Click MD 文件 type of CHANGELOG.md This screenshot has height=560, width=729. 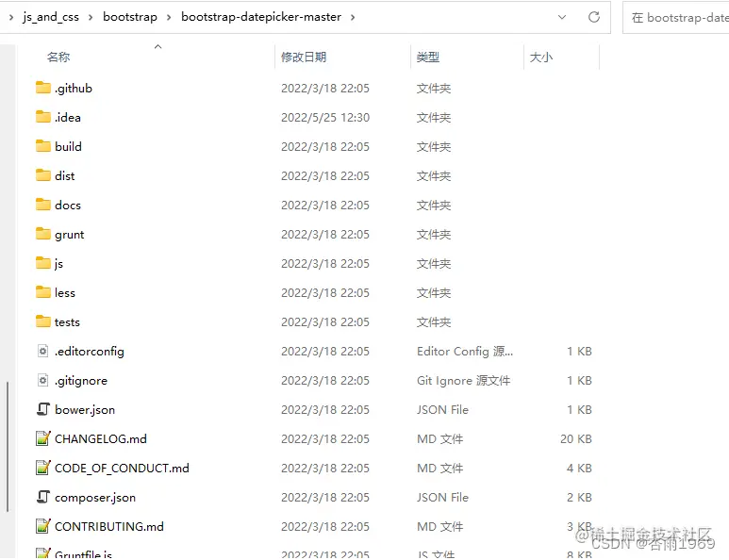pos(439,439)
